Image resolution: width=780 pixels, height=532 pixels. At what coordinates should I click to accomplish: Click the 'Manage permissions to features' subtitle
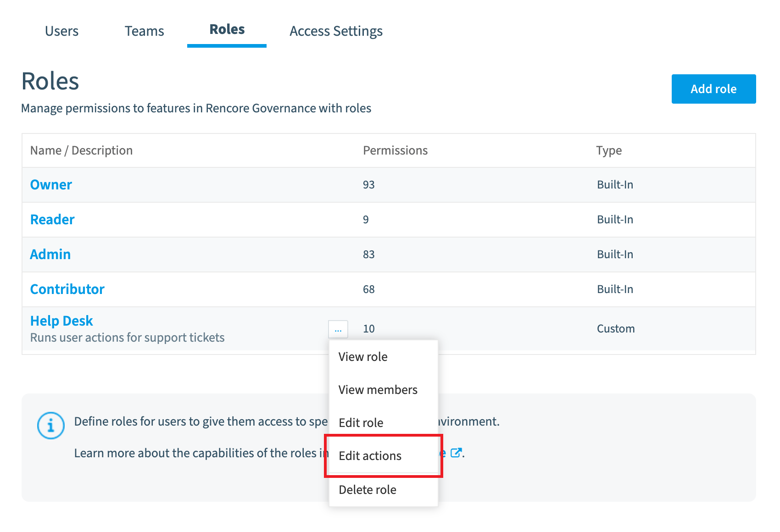click(196, 108)
